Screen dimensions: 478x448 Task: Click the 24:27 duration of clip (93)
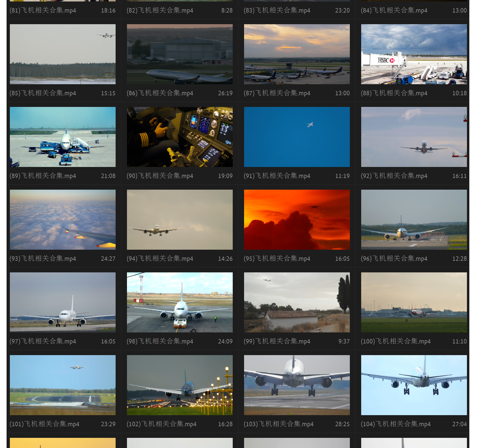click(108, 259)
